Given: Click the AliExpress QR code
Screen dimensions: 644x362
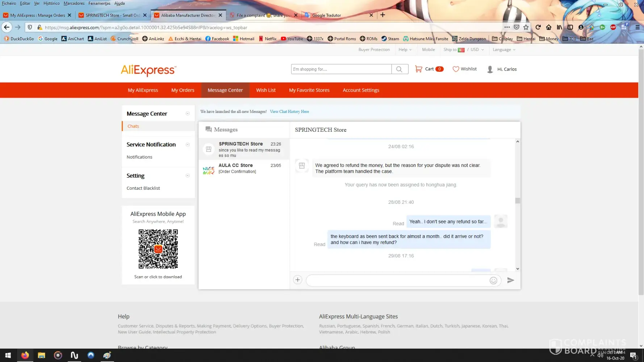Looking at the screenshot, I should pyautogui.click(x=158, y=249).
